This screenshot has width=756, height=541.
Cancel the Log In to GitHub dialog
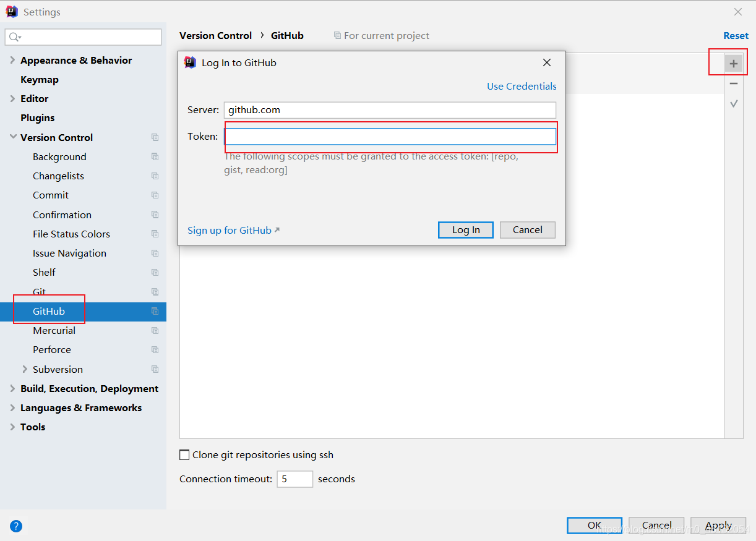pos(528,230)
